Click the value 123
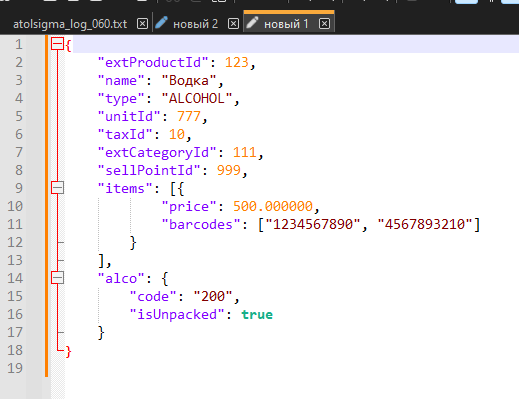The image size is (519, 399). pos(237,62)
